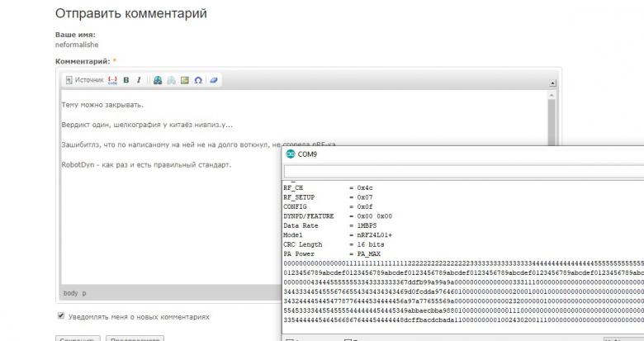Click the Arduino icon in COM9 title bar
The width and height of the screenshot is (644, 341).
pos(291,154)
